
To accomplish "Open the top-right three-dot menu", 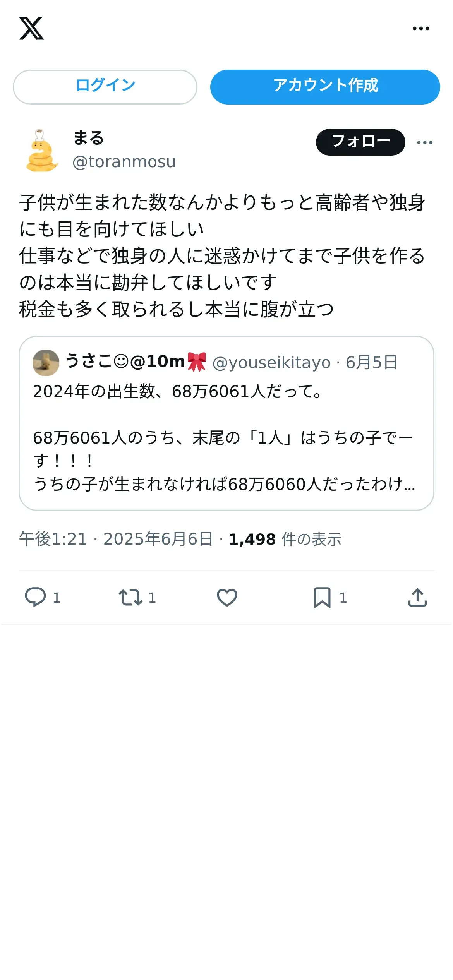I will (x=421, y=28).
